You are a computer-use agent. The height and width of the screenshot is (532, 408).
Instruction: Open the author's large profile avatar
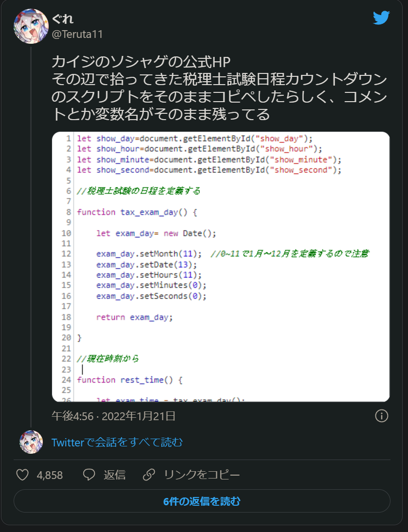[x=31, y=26]
